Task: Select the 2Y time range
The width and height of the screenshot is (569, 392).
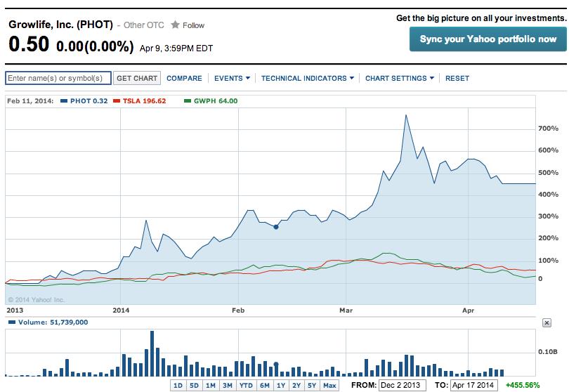Action: coord(296,385)
